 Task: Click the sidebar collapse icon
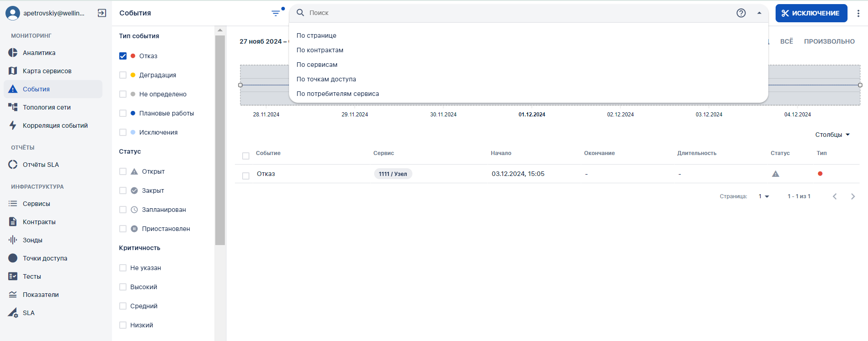click(x=102, y=13)
